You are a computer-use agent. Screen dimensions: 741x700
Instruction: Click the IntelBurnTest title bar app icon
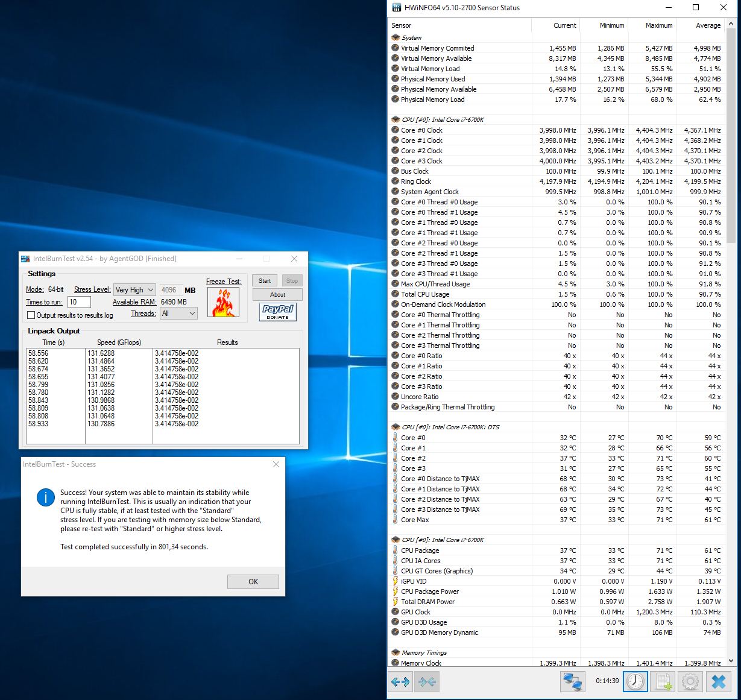25,259
